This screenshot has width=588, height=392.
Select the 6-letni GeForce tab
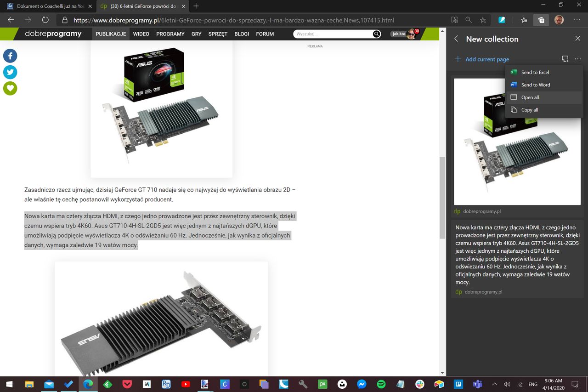141,6
